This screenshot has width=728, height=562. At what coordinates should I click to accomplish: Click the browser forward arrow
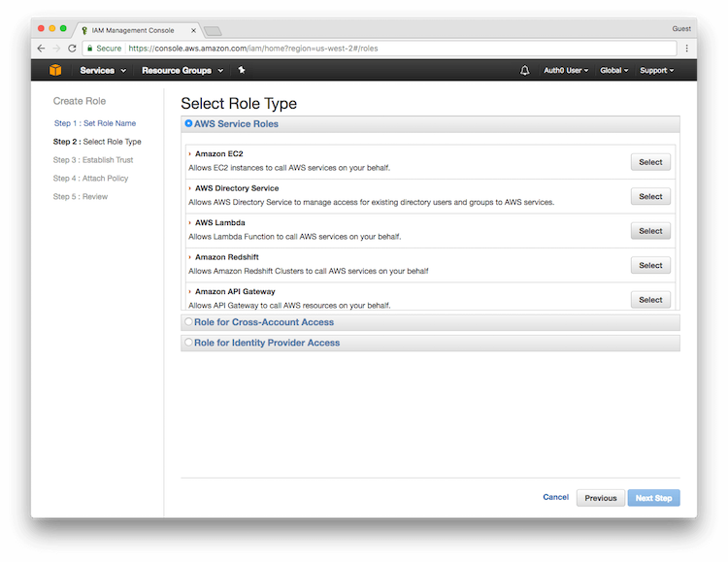click(56, 49)
